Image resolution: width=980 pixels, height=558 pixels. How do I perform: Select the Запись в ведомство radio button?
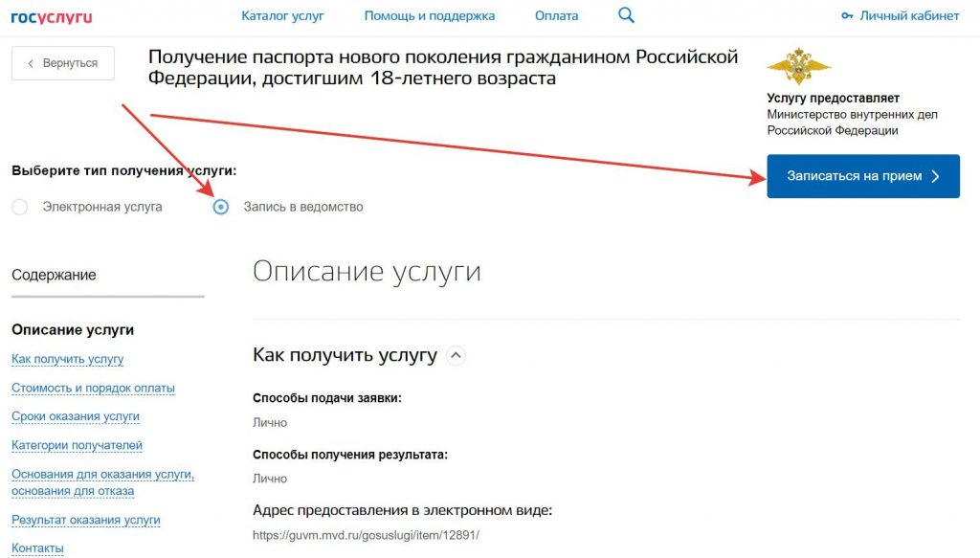(x=221, y=207)
